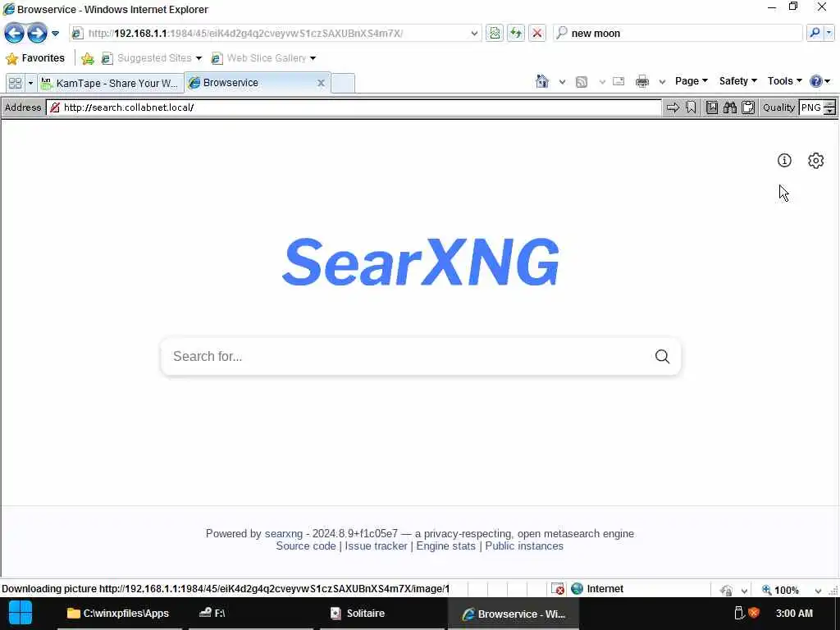Open the Tools menu

pos(784,81)
